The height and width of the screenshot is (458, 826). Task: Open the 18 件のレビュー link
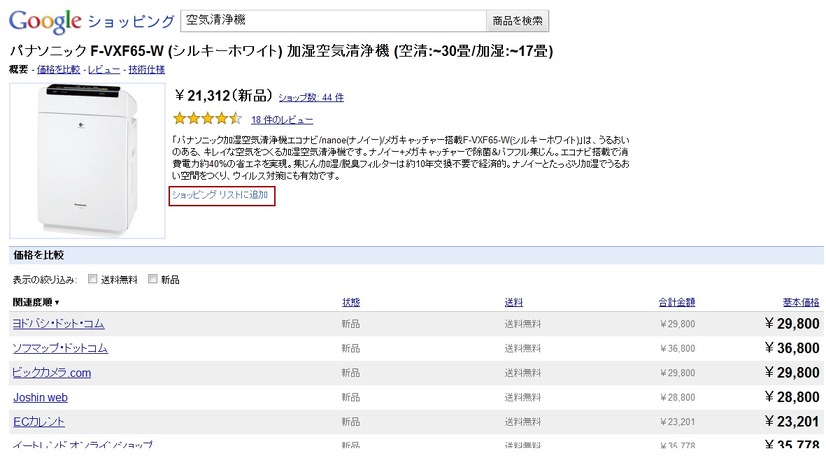coord(282,120)
